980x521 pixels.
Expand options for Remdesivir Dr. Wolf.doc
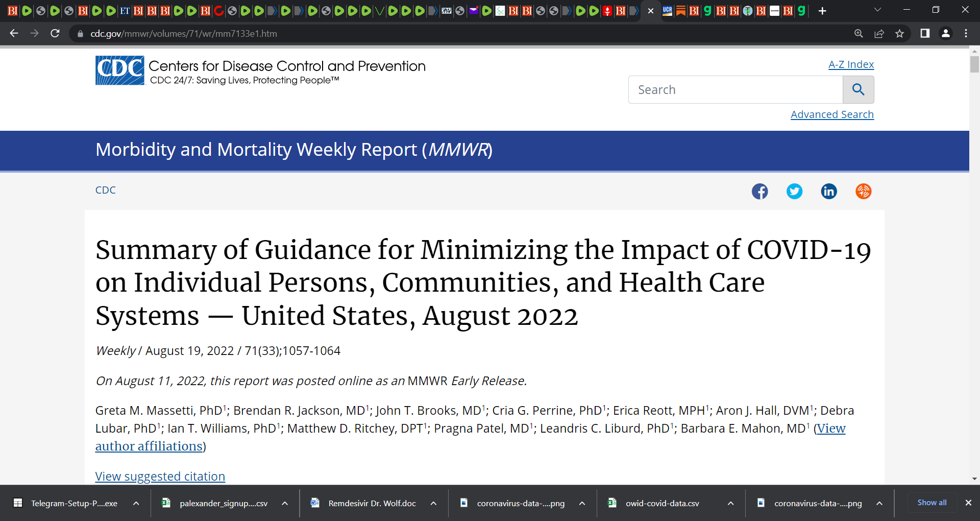[x=433, y=503]
